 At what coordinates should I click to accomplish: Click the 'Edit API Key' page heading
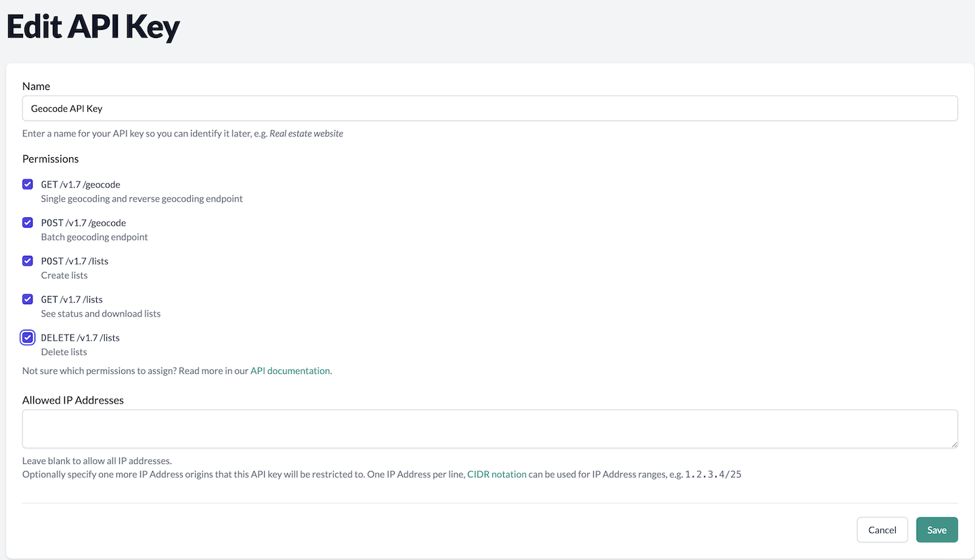click(93, 28)
